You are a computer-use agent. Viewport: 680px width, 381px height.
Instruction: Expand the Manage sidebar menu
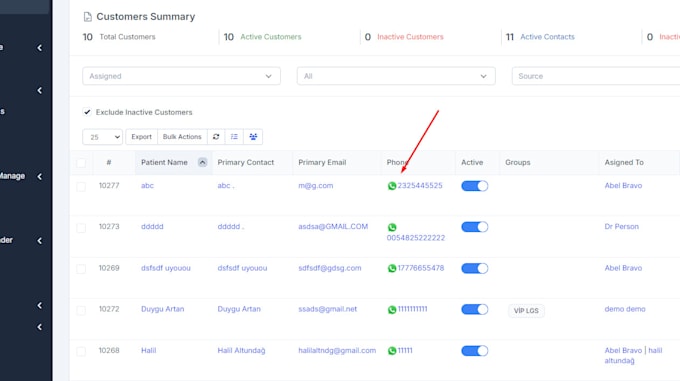[22, 176]
